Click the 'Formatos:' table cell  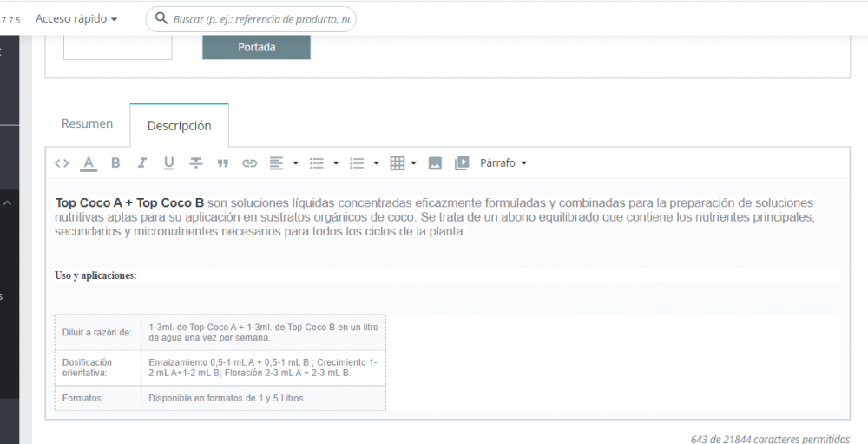pos(97,399)
